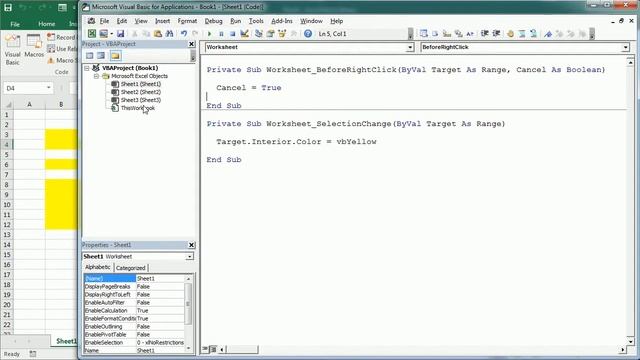Click the Insert UserForm toolbar icon

coord(103,33)
